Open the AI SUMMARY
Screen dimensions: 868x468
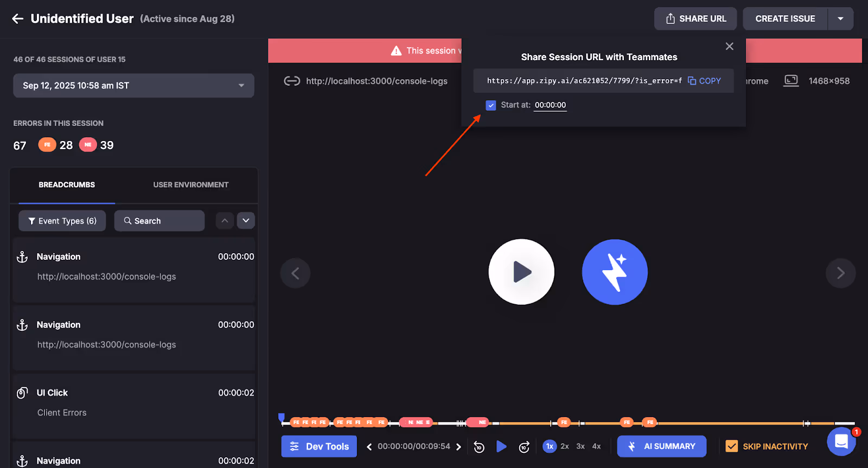(x=662, y=446)
